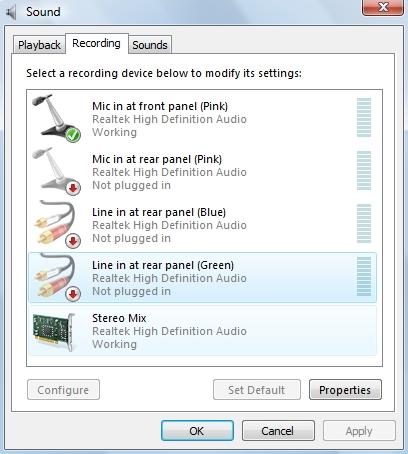408x454 pixels.
Task: Select the Line in Blue cable icon
Action: [56, 224]
